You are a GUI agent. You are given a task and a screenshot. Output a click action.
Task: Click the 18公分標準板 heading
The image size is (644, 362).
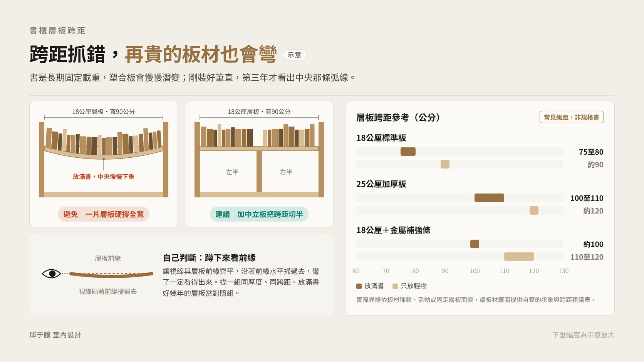(x=381, y=138)
